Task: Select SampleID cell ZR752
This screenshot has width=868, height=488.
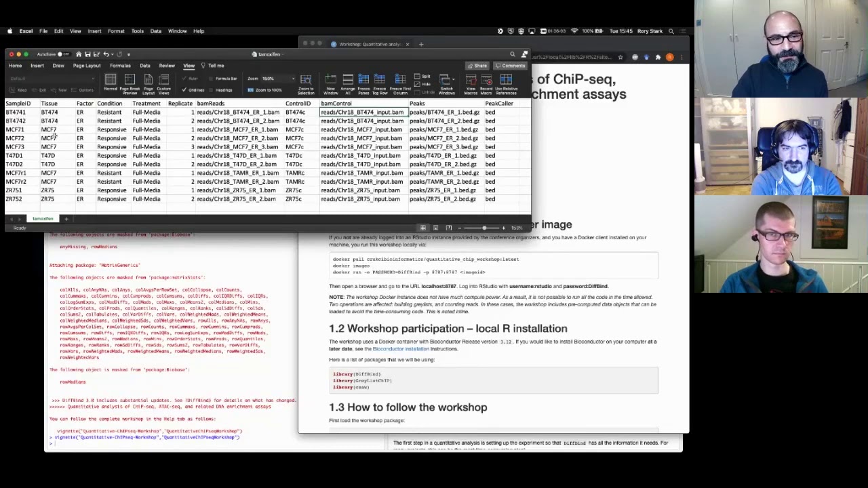Action: (21, 199)
